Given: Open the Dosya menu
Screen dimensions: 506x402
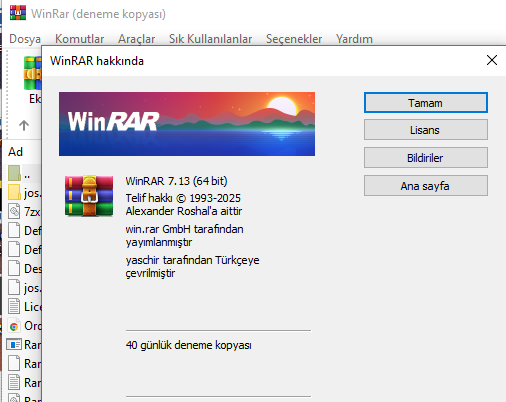Looking at the screenshot, I should pos(25,39).
